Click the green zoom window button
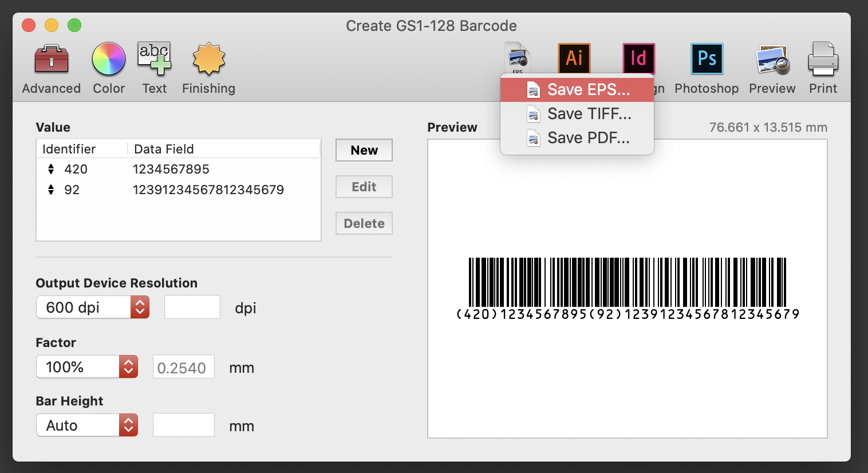868x473 pixels. (74, 25)
